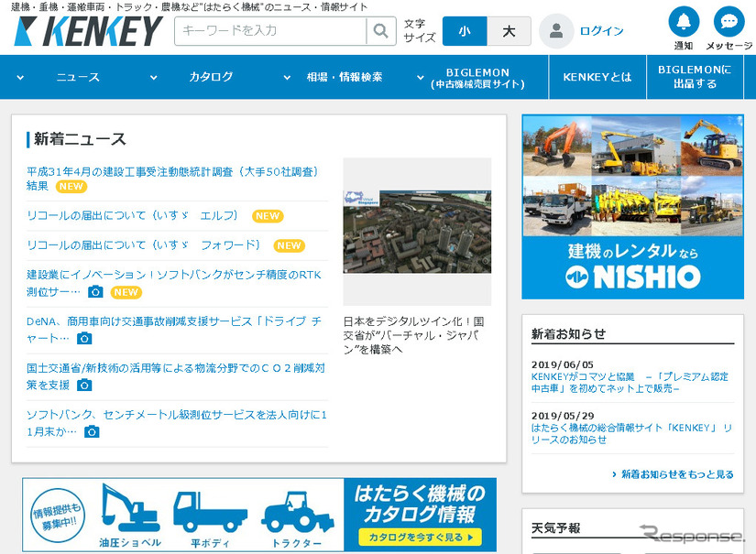Open ソフトバンクがセンチ精度のRTK article
Image resolution: width=756 pixels, height=554 pixels.
click(x=174, y=283)
